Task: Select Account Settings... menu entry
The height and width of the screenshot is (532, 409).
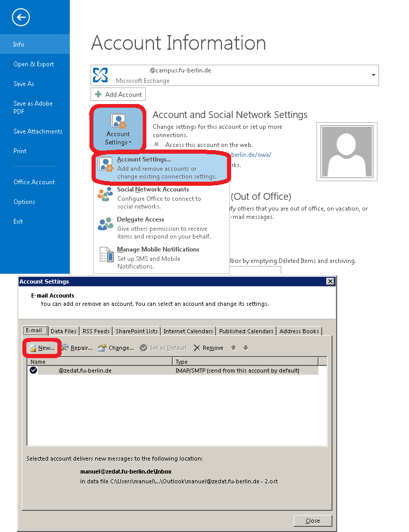Action: coord(161,168)
